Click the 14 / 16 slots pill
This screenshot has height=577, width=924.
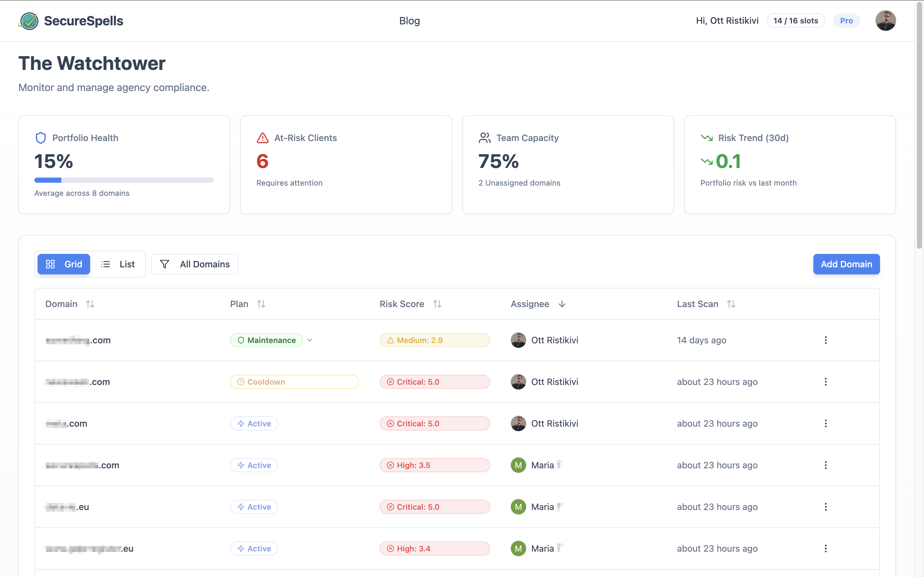(795, 21)
